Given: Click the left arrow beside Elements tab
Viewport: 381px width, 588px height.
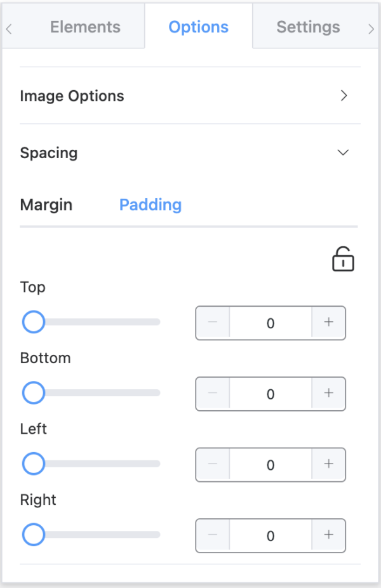Looking at the screenshot, I should pyautogui.click(x=8, y=29).
